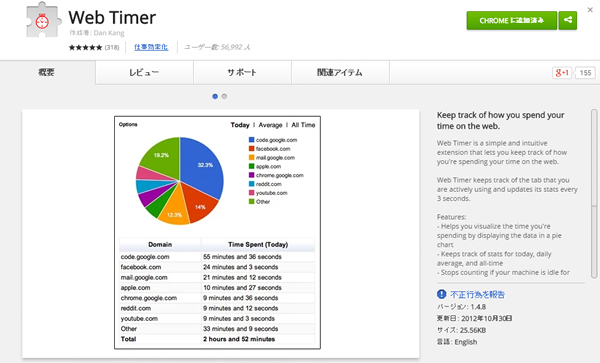Select the 概要 tab
Viewport: 600px width, 363px height.
pyautogui.click(x=46, y=72)
